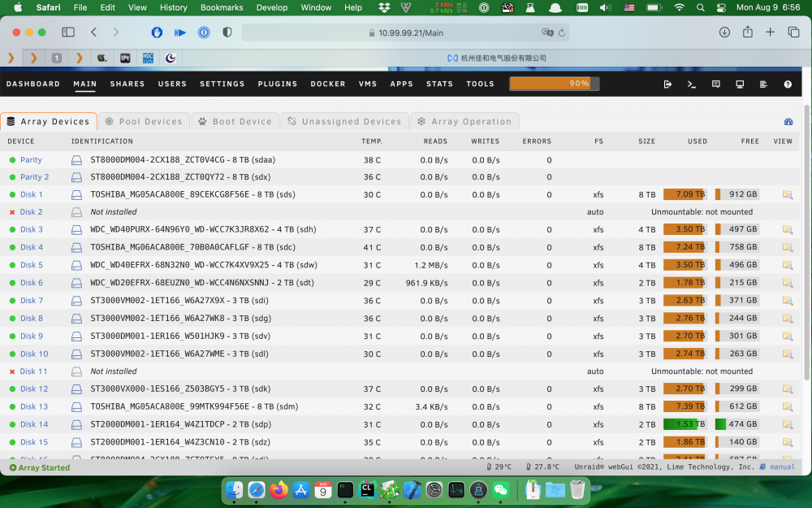Open the SETTINGS menu item
This screenshot has height=508, width=812.
(222, 84)
